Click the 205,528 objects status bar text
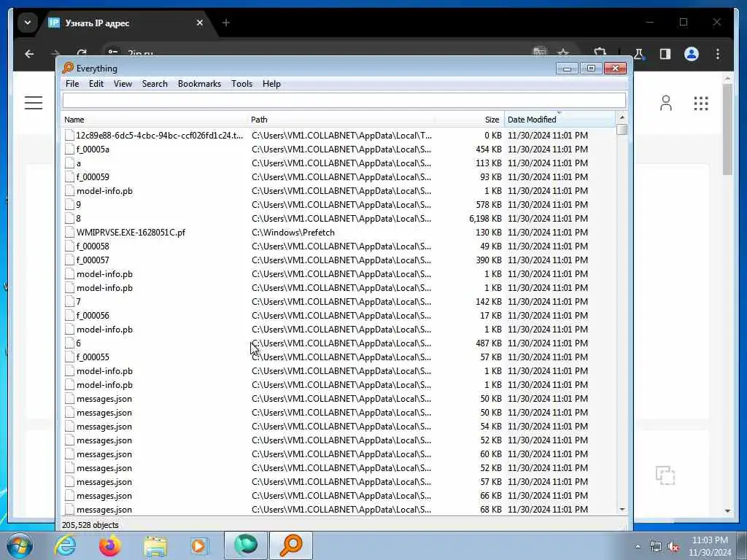This screenshot has width=747, height=560. coord(90,525)
